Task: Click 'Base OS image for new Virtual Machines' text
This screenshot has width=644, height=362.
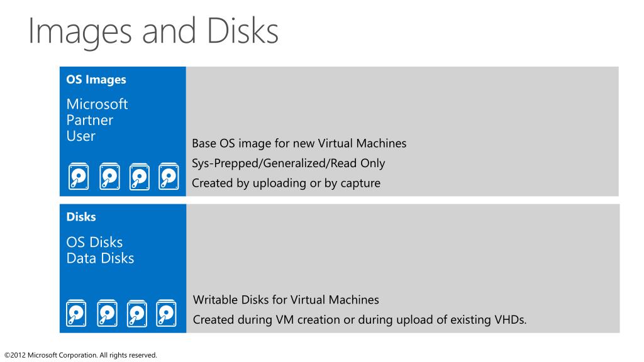Action: [299, 143]
